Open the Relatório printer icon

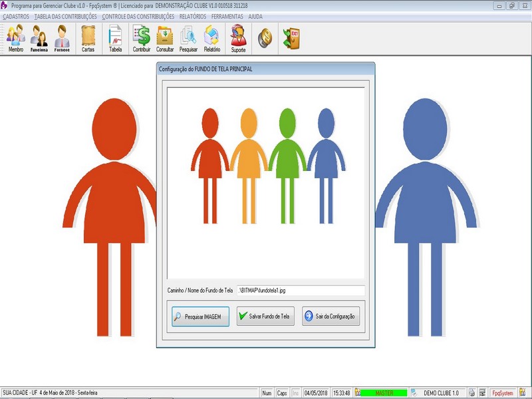(212, 39)
